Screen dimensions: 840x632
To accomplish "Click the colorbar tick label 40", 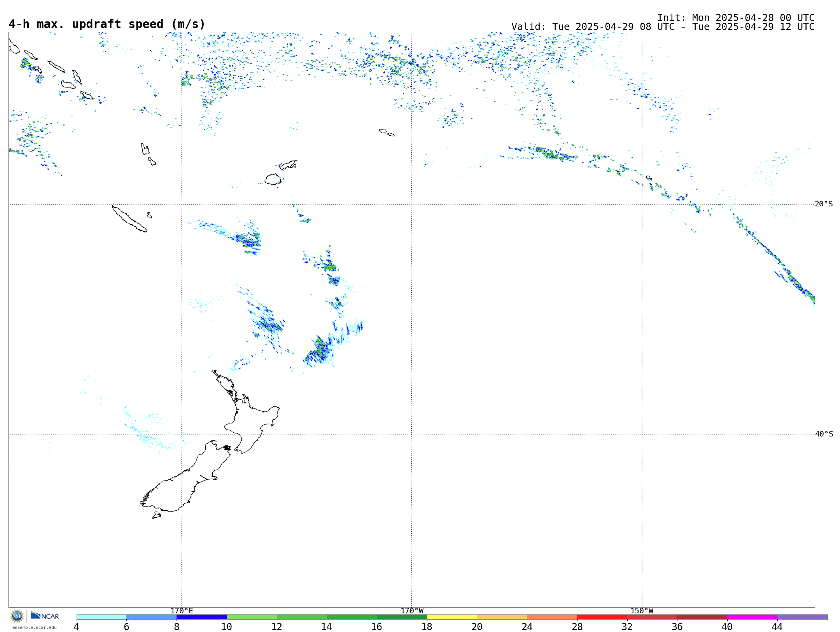I will tap(727, 627).
